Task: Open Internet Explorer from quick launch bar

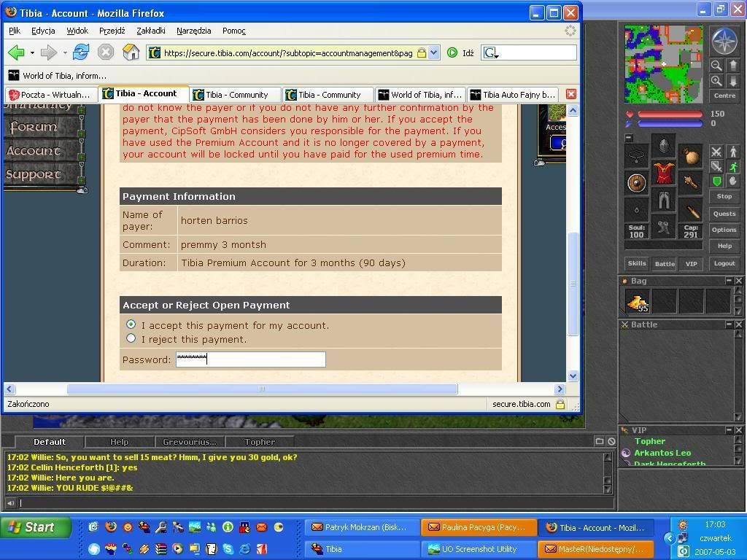Action: pyautogui.click(x=245, y=548)
